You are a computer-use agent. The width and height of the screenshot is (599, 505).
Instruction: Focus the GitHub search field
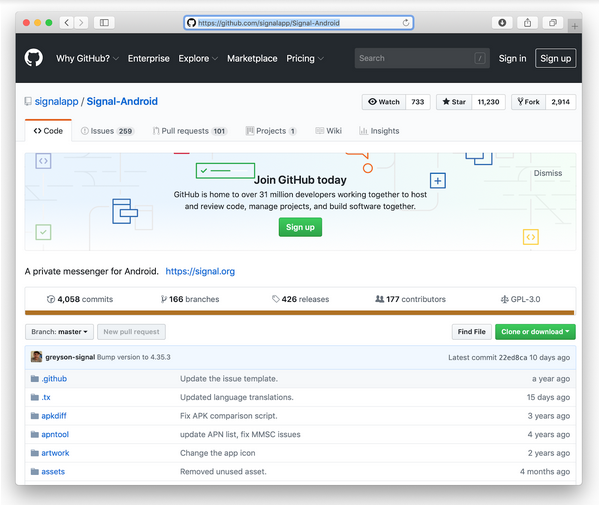coord(422,58)
